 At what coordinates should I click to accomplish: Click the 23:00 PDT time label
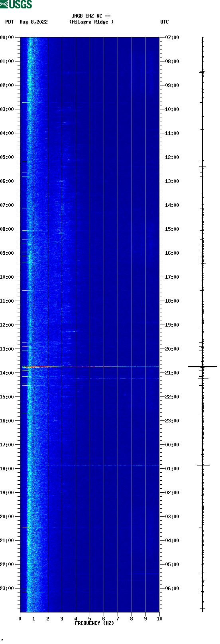(7, 589)
